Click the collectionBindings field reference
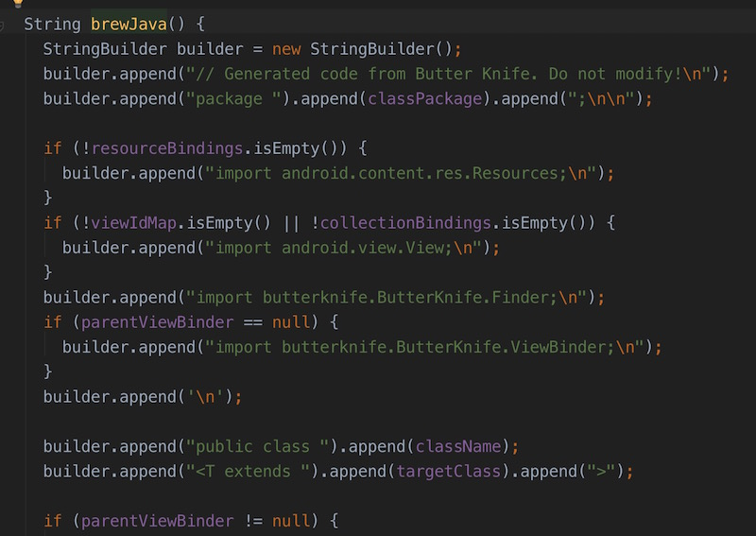The width and height of the screenshot is (756, 536). pyautogui.click(x=405, y=223)
